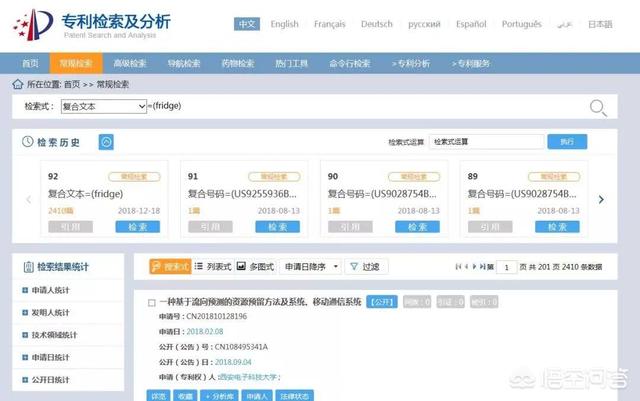This screenshot has width=640, height=401.
Task: Open the 复合文本 search field dropdown
Action: point(103,106)
